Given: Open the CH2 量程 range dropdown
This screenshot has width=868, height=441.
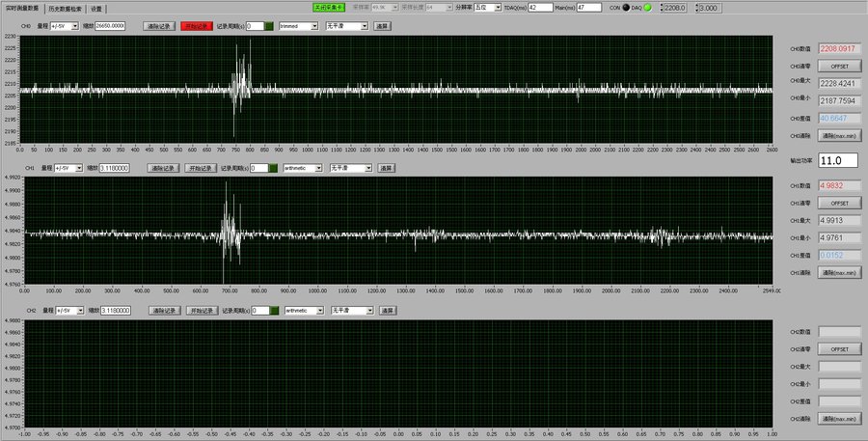Looking at the screenshot, I should [69, 311].
